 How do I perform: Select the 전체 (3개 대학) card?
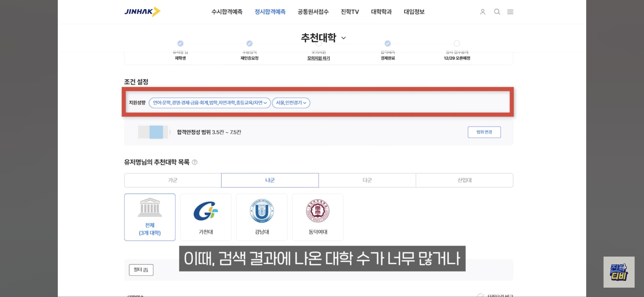(x=150, y=217)
